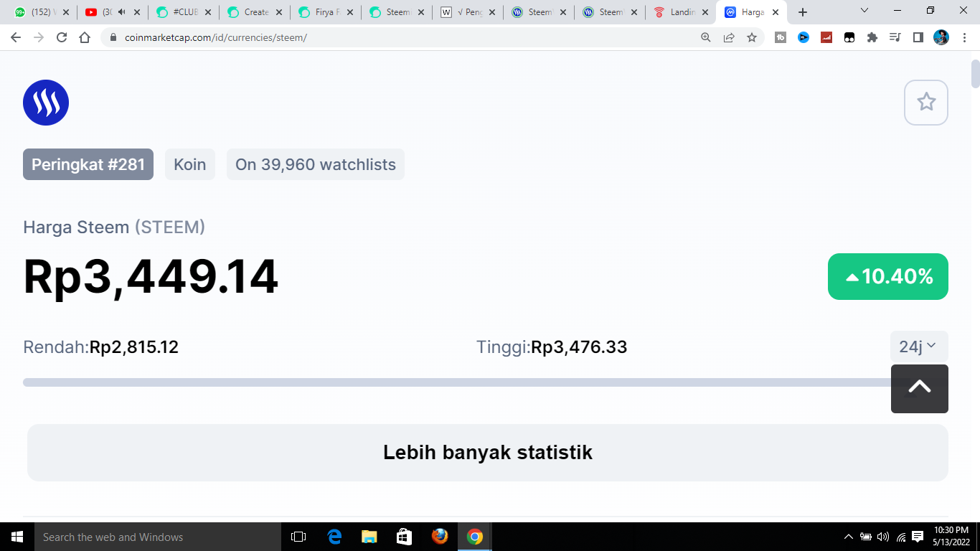Open a new browser tab

803,12
